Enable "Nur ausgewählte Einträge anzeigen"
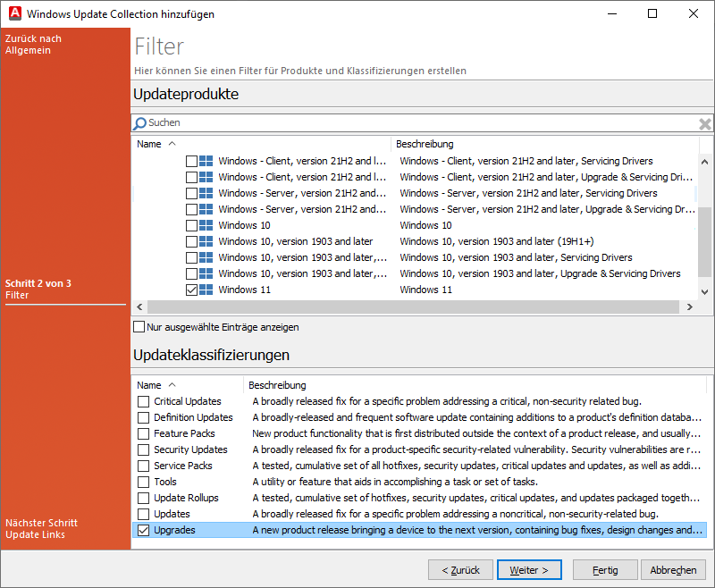 [139, 326]
